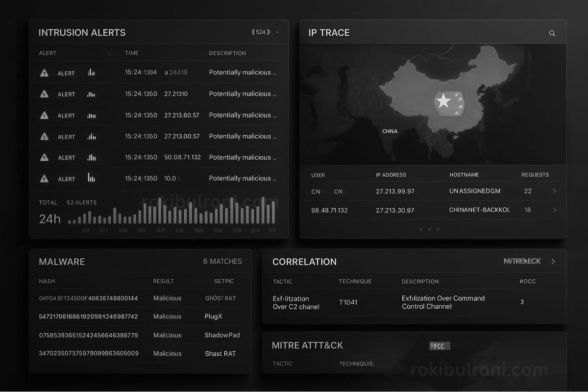This screenshot has width=588, height=392.
Task: Click the pagination dots under IP Trace table
Action: (429, 229)
